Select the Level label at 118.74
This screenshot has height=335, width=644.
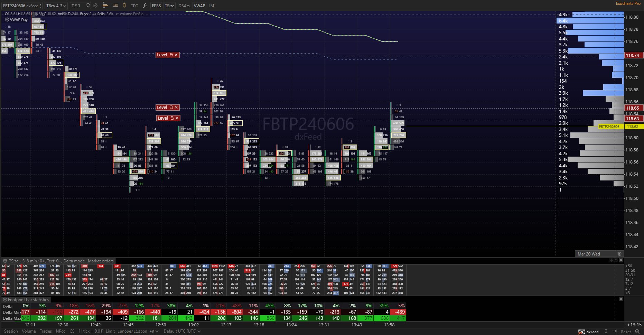point(162,55)
